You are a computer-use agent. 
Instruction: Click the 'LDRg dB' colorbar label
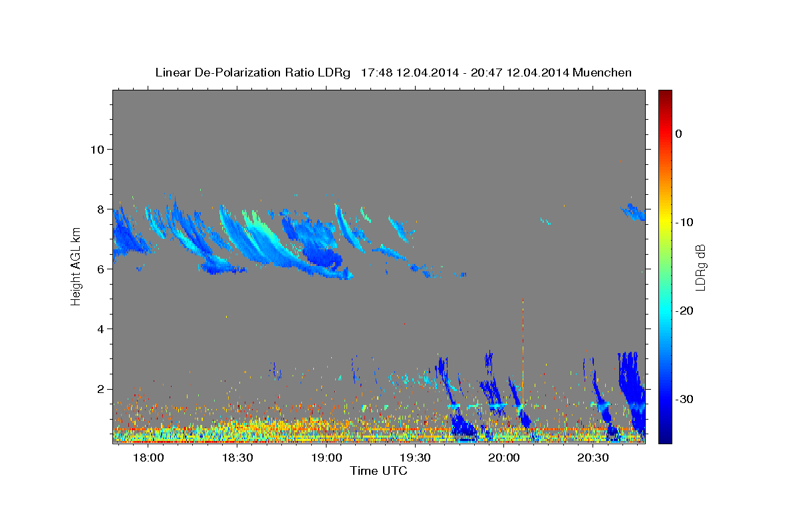[700, 267]
